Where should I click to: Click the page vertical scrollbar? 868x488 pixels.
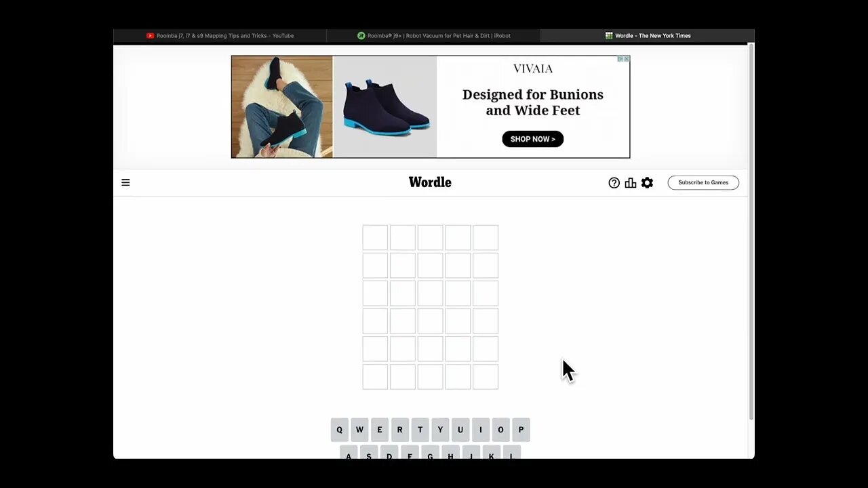point(751,232)
